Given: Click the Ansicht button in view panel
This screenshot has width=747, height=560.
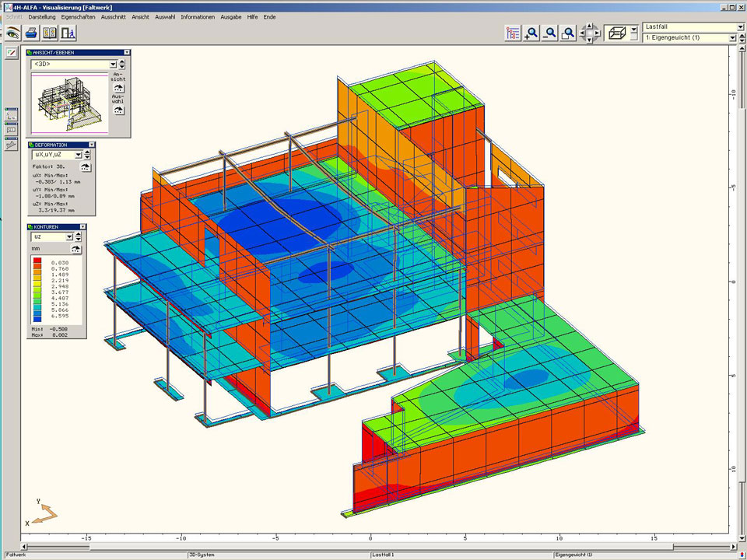Looking at the screenshot, I should [x=118, y=88].
